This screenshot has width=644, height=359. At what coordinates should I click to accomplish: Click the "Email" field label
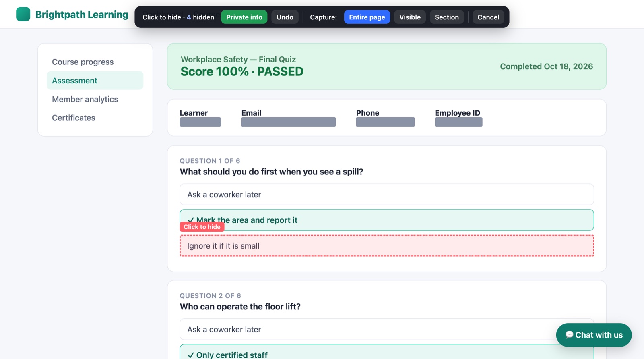[251, 113]
